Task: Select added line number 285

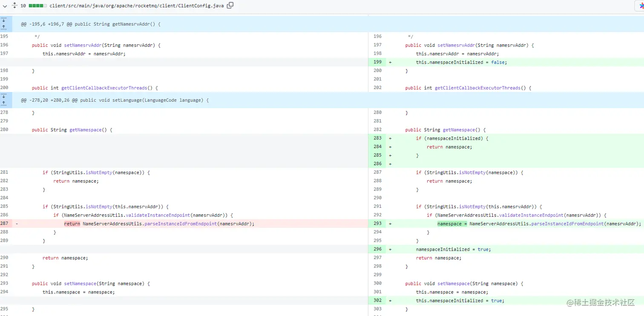Action: 377,155
